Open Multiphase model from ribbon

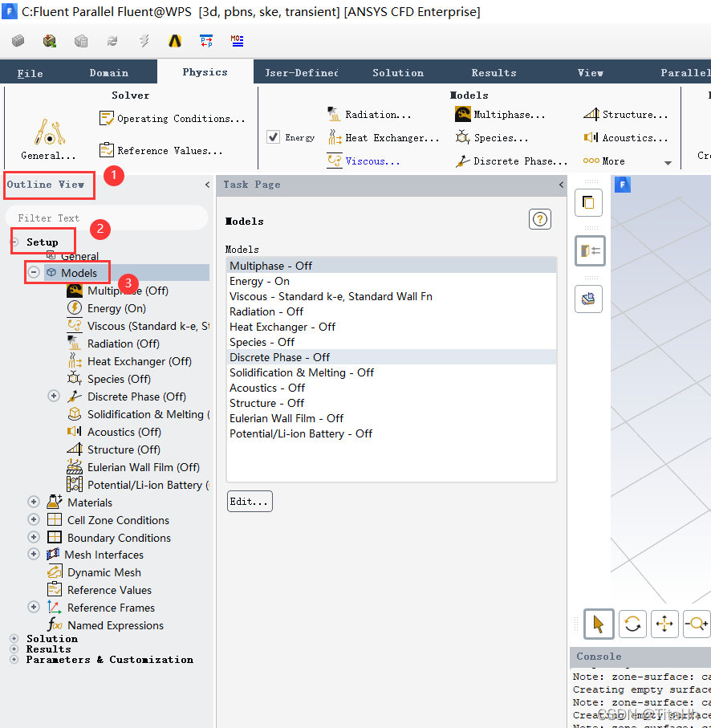[500, 114]
